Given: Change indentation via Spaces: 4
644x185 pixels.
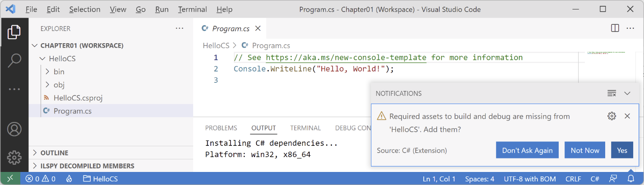Looking at the screenshot, I should tap(480, 179).
